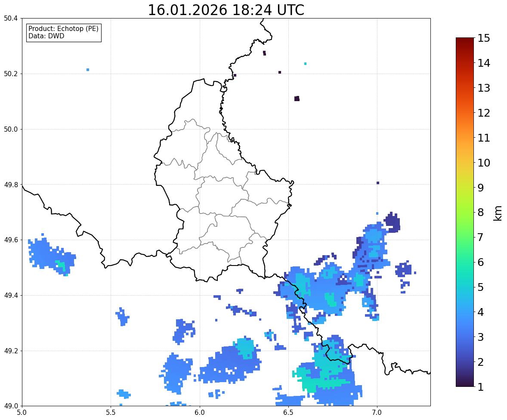Click the latitude axis label 49.6
This screenshot has width=507, height=420.
[11, 240]
